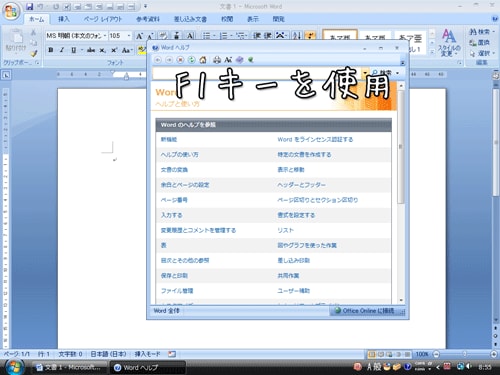Click Shrink Font icon
Screen dimensions: 500x375
click(x=150, y=36)
